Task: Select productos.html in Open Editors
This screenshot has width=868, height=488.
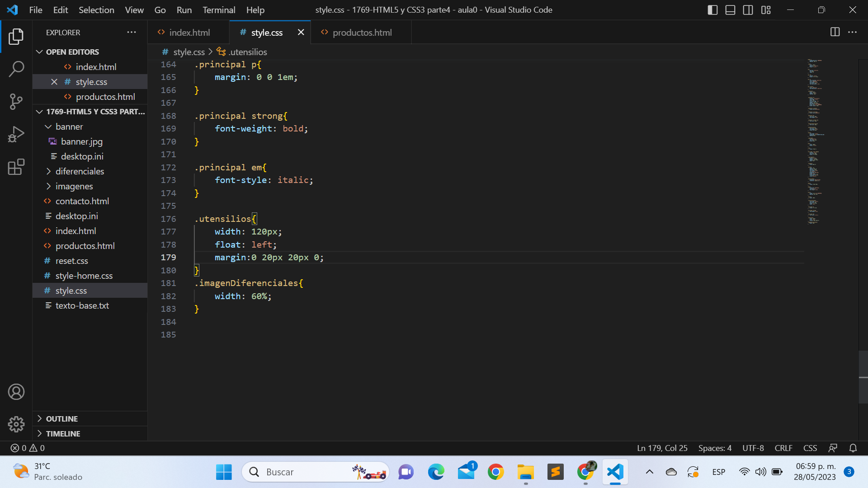Action: point(90,97)
